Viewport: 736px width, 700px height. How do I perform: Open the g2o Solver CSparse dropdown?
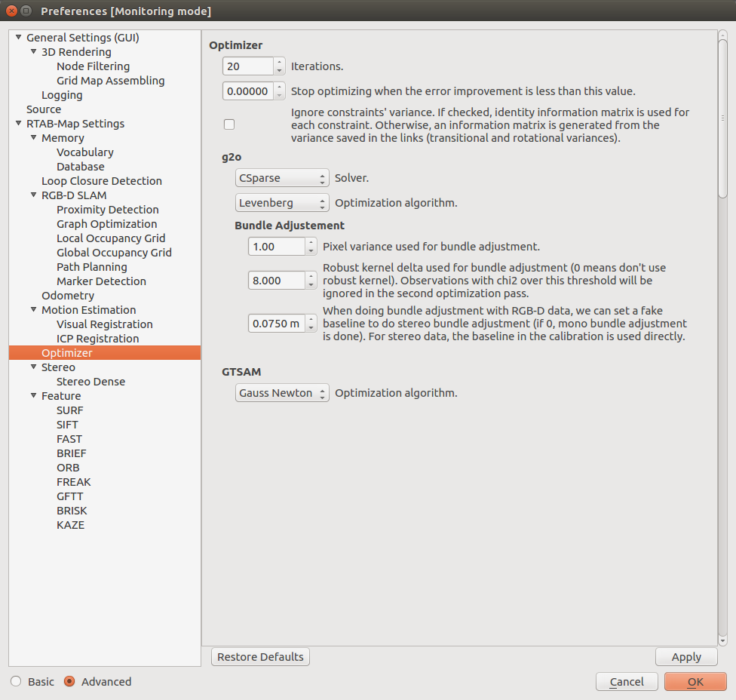point(281,178)
